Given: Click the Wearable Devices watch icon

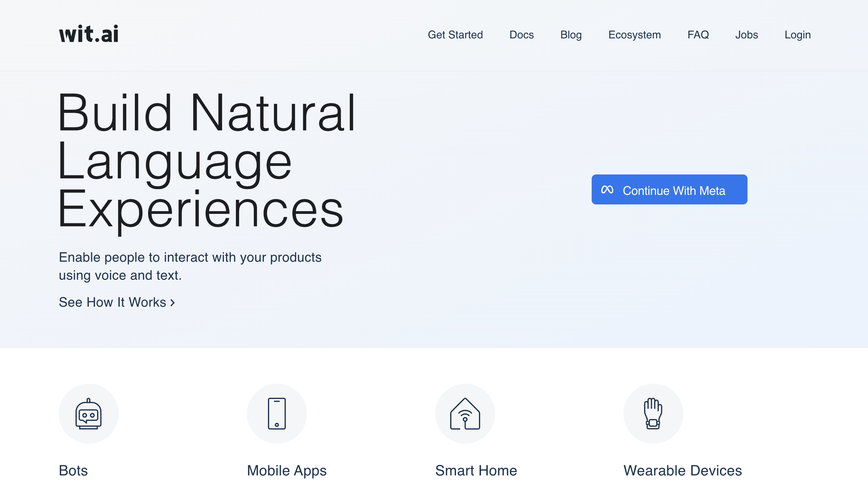Looking at the screenshot, I should pos(653,414).
